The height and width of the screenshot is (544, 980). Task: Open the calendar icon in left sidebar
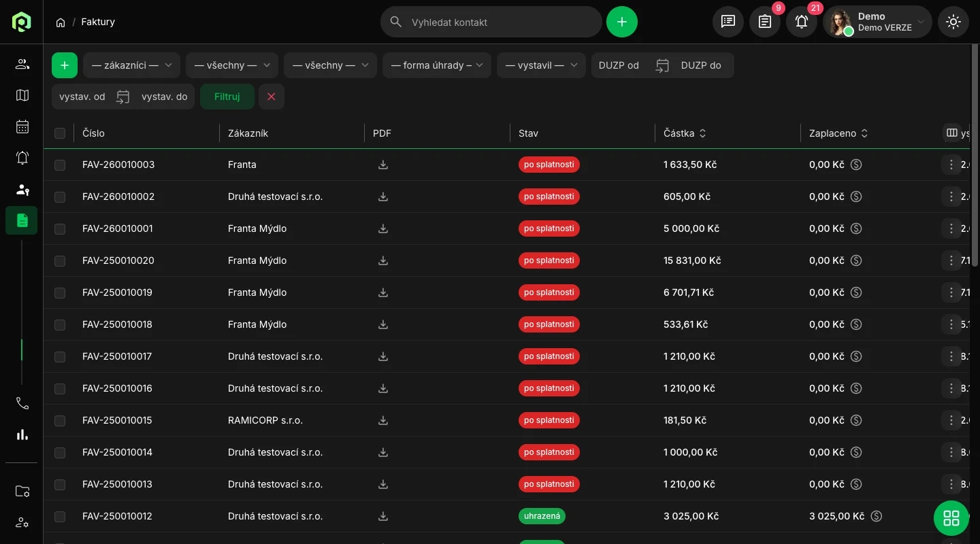[22, 126]
